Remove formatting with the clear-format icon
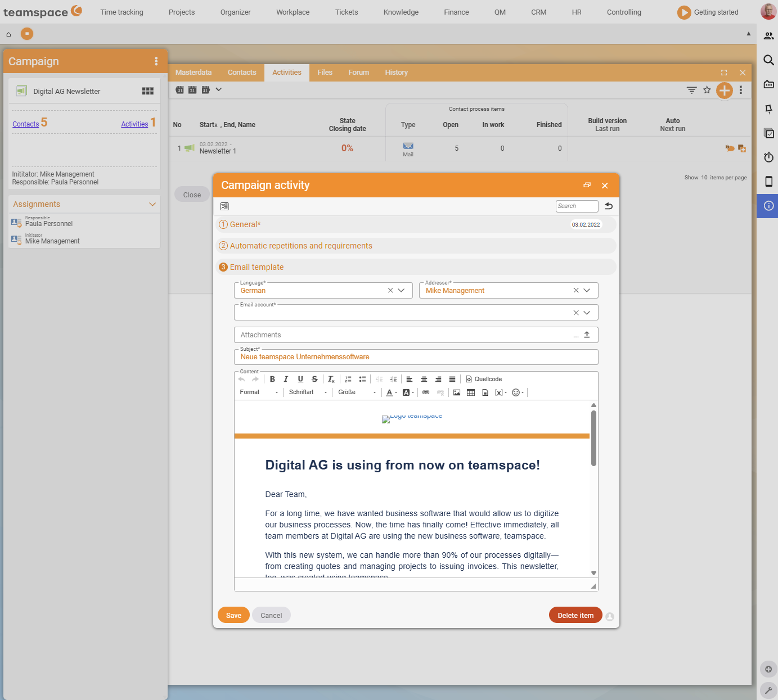The width and height of the screenshot is (778, 700). click(331, 379)
